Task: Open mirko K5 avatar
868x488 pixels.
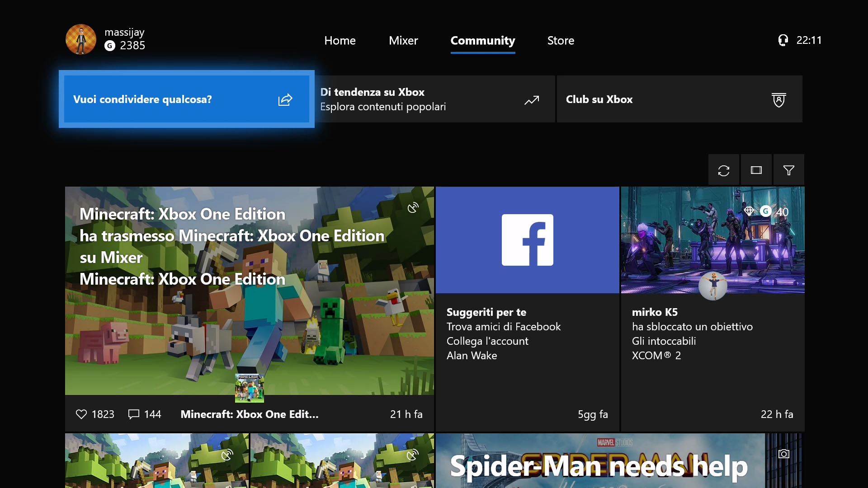Action: click(713, 286)
